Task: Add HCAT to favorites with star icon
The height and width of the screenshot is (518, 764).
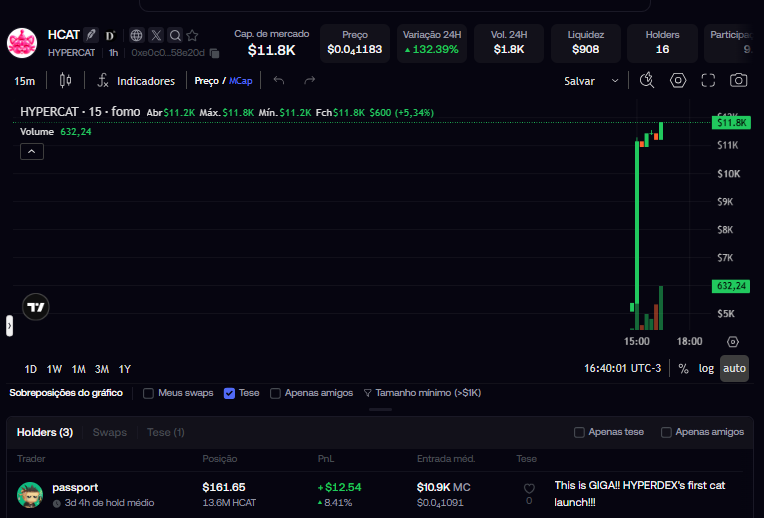Action: click(x=192, y=35)
